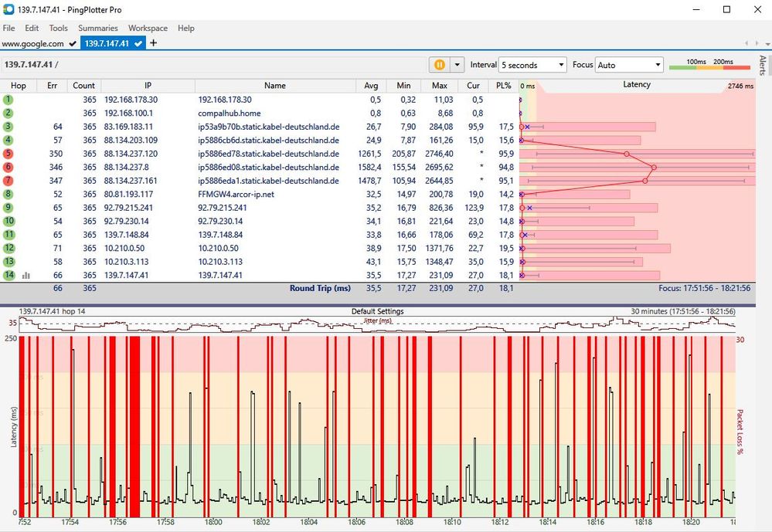Open the Summaries menu

[x=97, y=28]
